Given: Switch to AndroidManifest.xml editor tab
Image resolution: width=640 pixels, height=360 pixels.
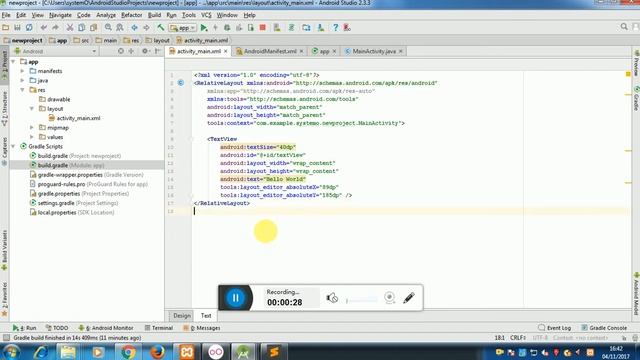Looking at the screenshot, I should pyautogui.click(x=270, y=51).
